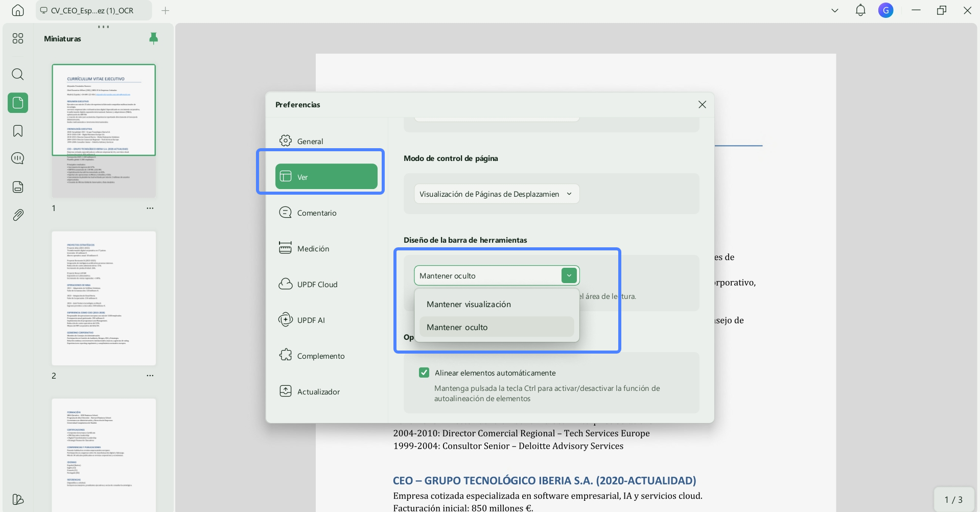Close the Preferencias dialog
Screen dimensions: 980x512
tap(702, 104)
